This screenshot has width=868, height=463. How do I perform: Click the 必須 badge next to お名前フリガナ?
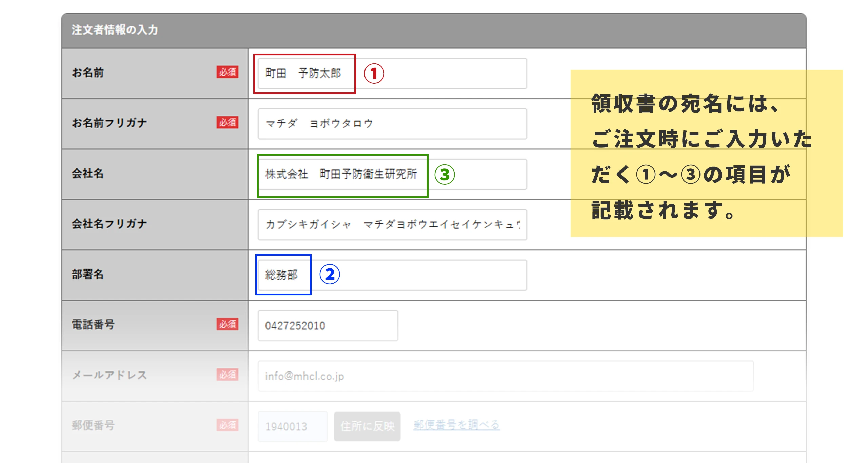point(228,122)
